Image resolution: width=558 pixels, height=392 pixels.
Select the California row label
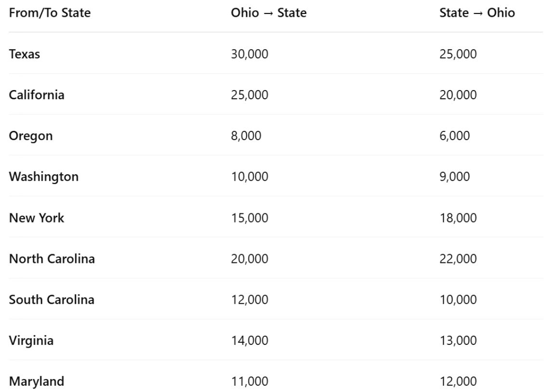click(37, 95)
